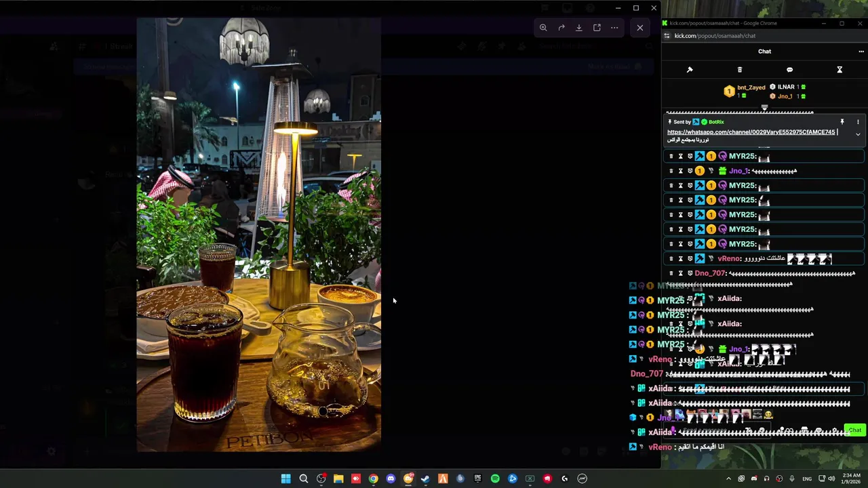Open the pinned message three-dot options
This screenshot has width=868, height=488.
(858, 122)
